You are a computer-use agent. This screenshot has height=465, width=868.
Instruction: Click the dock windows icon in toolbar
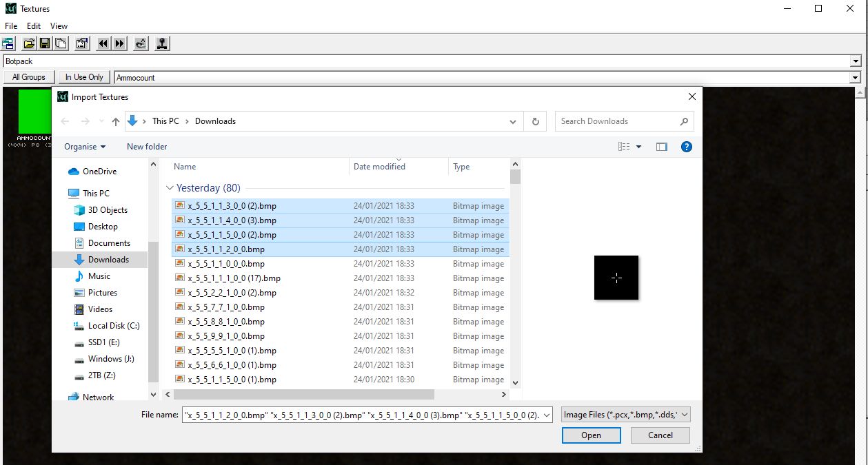click(x=8, y=43)
